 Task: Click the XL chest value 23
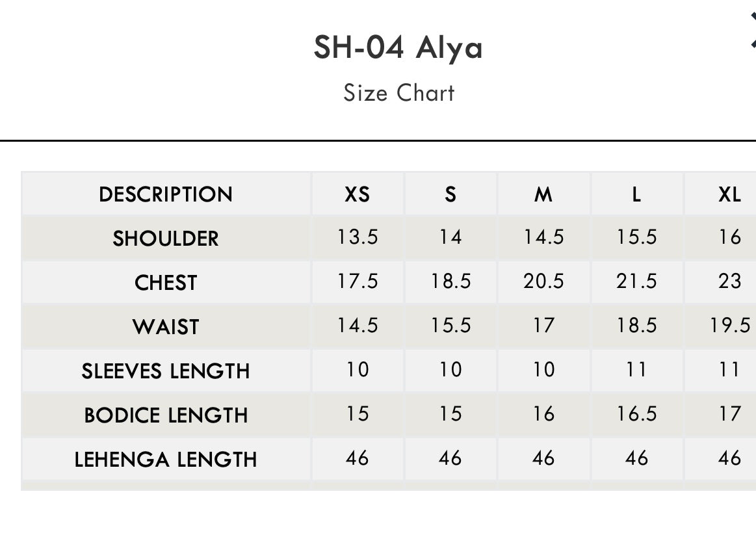(729, 281)
